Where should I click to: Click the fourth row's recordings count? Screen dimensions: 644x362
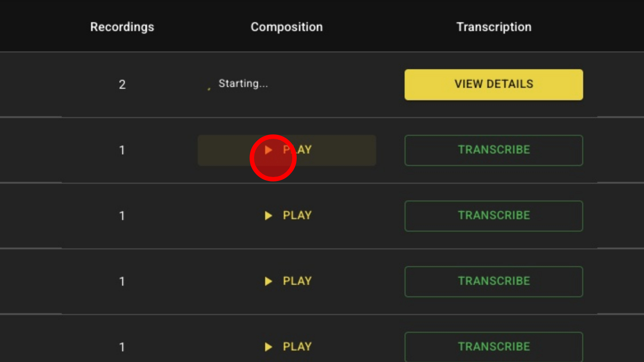tap(122, 281)
